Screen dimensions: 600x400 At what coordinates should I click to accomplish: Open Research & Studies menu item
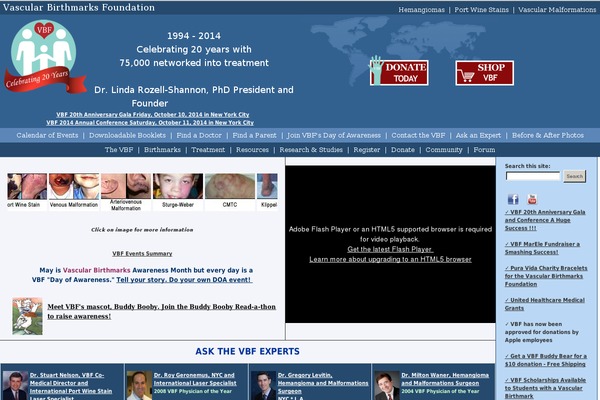pos(311,150)
